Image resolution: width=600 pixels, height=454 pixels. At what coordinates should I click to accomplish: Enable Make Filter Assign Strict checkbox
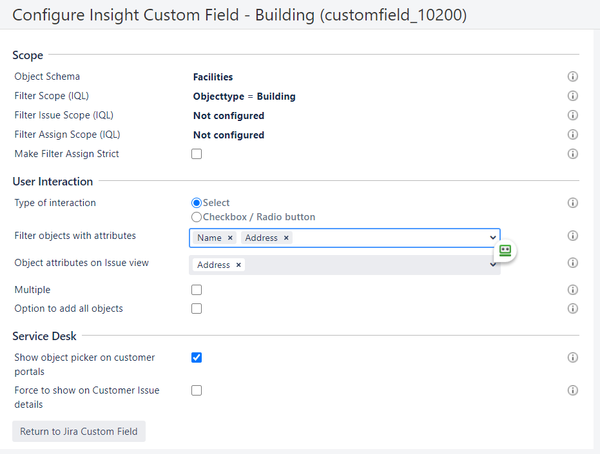point(197,154)
